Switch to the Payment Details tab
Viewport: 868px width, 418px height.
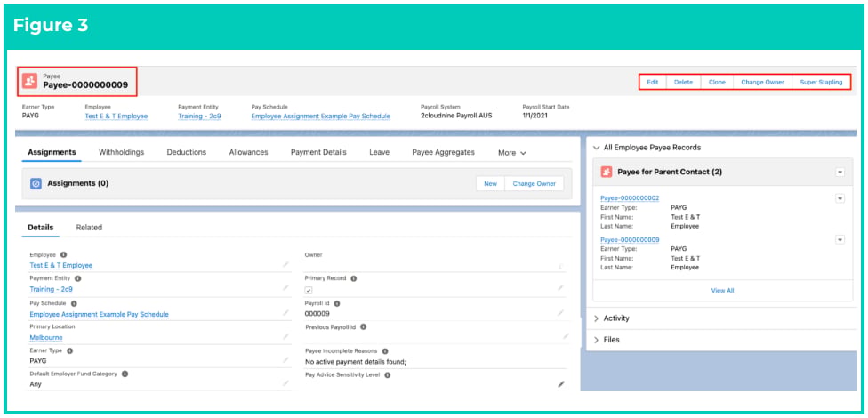pos(319,152)
